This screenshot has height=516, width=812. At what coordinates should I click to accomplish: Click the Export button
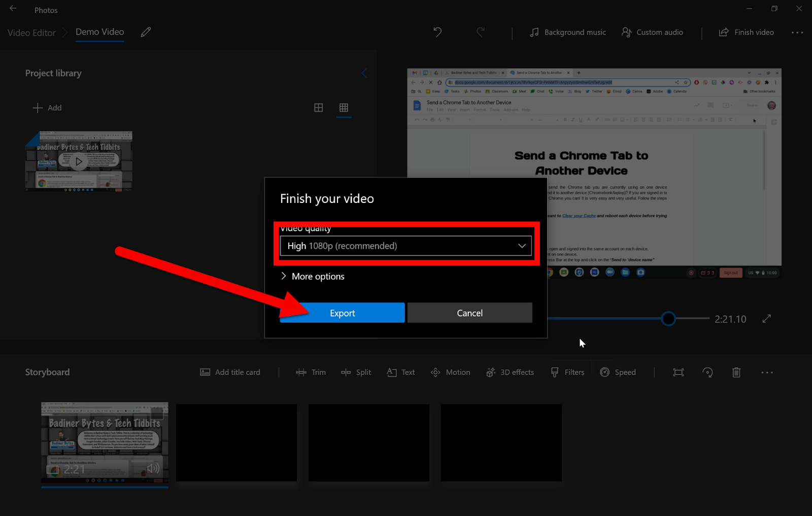point(343,313)
